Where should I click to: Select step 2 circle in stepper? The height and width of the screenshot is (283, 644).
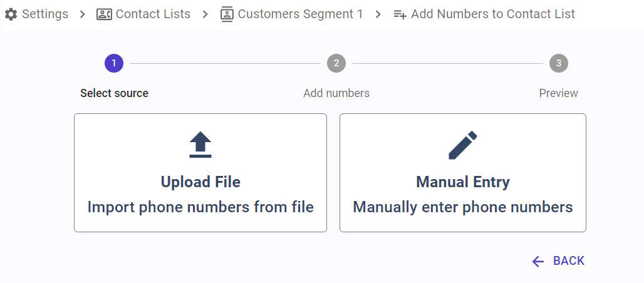point(336,63)
